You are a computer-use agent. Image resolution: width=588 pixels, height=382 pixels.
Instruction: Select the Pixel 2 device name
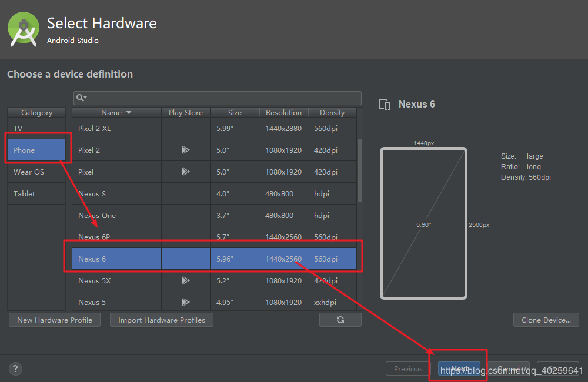tap(89, 150)
